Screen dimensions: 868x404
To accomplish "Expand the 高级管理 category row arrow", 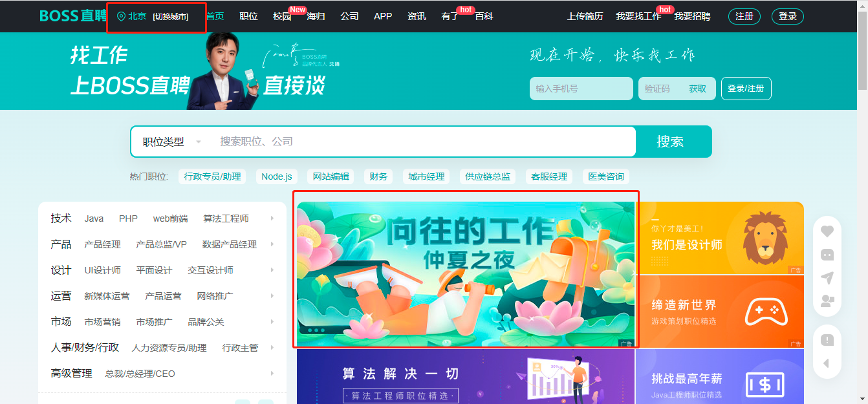I will (x=272, y=374).
